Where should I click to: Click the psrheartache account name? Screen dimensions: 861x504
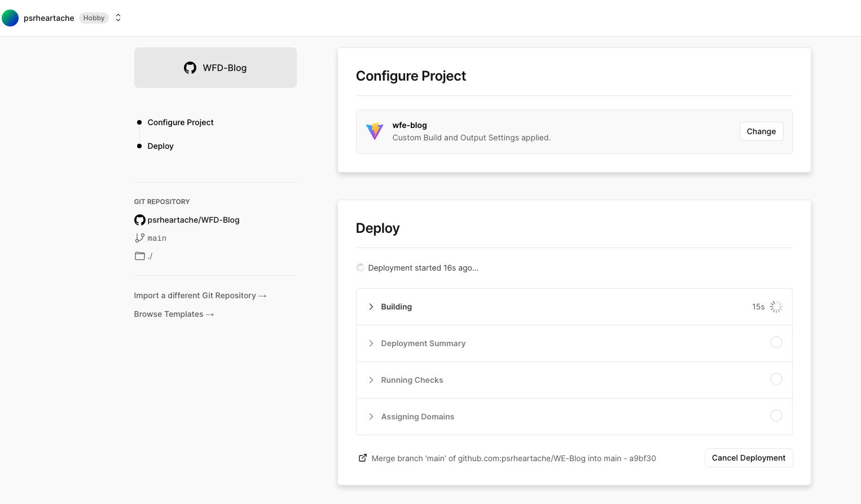[x=49, y=18]
